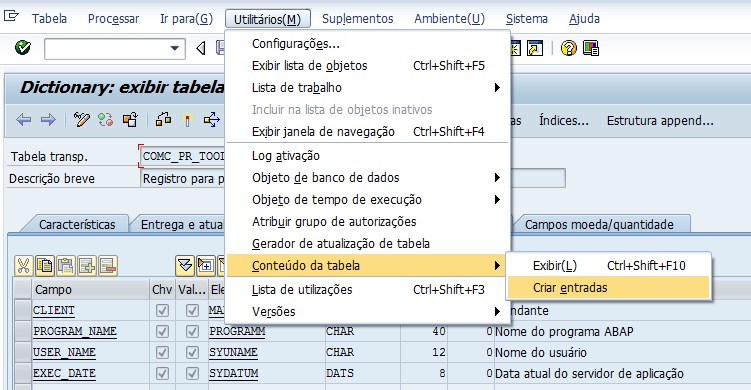Choose Exibir janela de navegação

(369, 132)
